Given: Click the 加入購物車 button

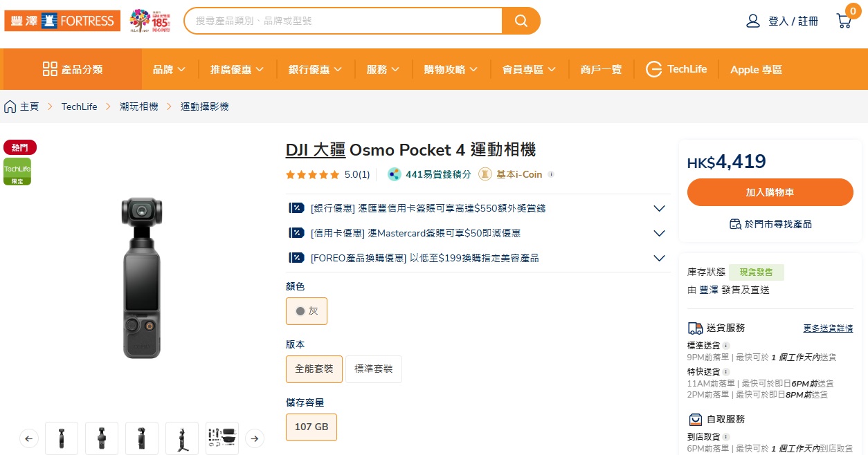Looking at the screenshot, I should click(x=770, y=192).
